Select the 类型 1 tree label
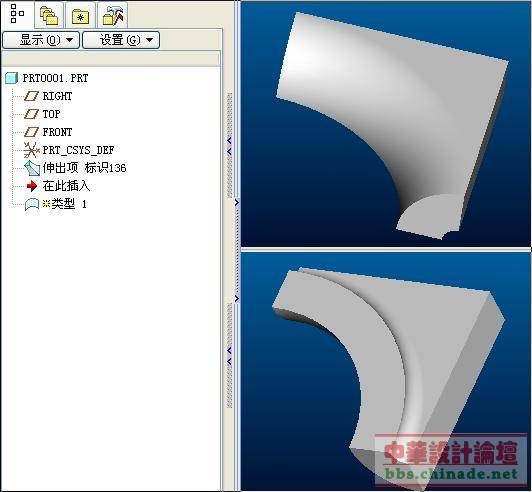 point(64,204)
